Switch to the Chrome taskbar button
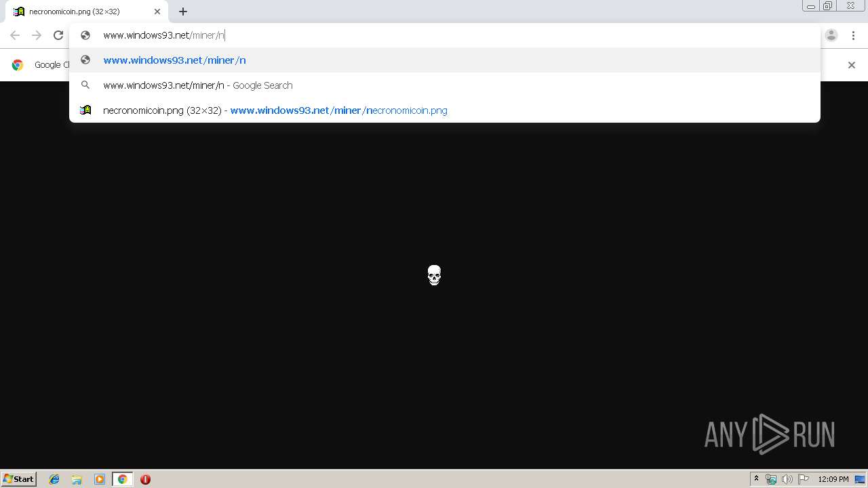The height and width of the screenshot is (488, 868). 122,479
